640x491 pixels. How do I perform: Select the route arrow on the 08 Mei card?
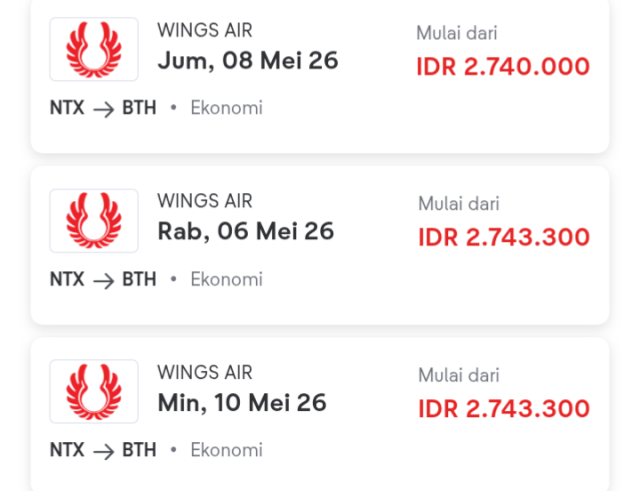[x=103, y=109]
